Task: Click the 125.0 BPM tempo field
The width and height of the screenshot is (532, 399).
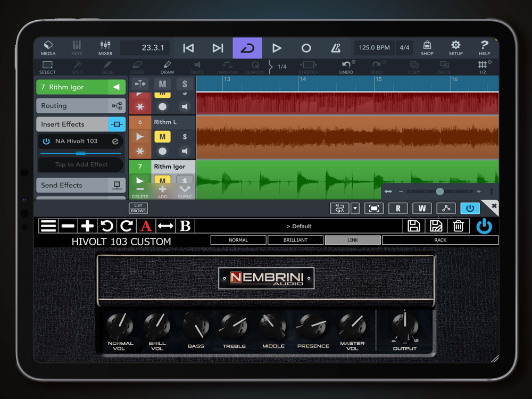Action: tap(374, 47)
